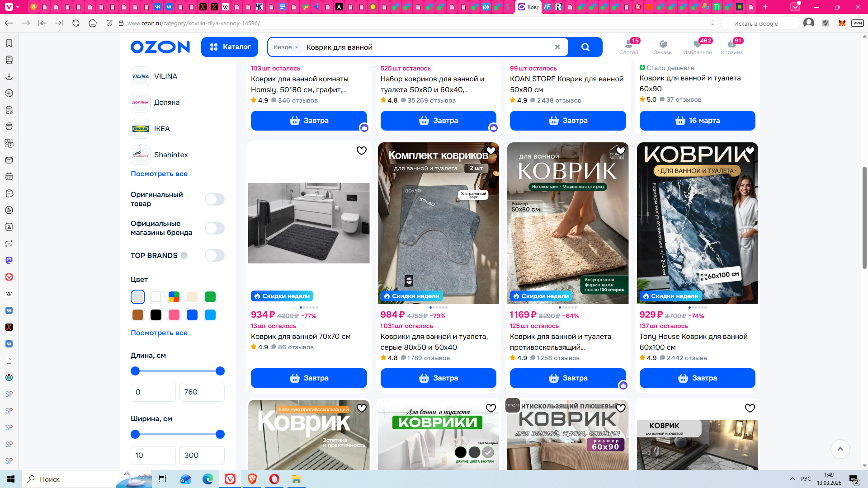
Task: Open the Заказы orders icon
Action: pyautogui.click(x=663, y=47)
